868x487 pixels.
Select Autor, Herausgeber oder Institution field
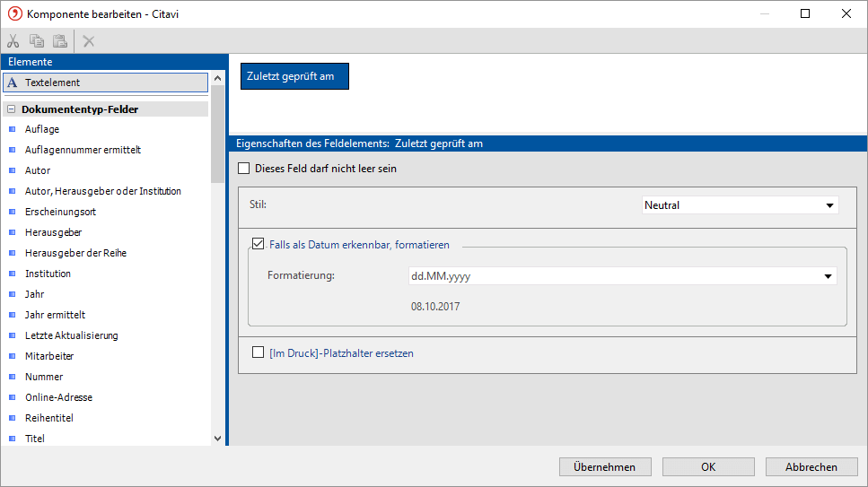coord(103,191)
